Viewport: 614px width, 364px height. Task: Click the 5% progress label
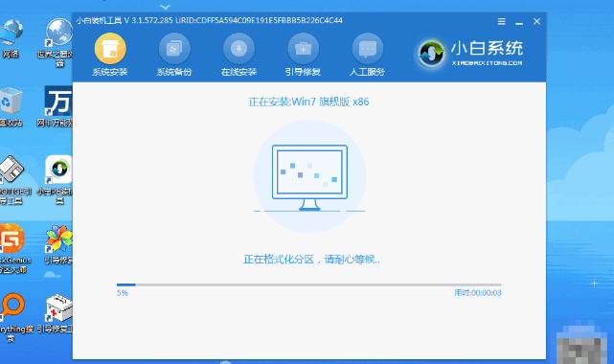pyautogui.click(x=123, y=293)
